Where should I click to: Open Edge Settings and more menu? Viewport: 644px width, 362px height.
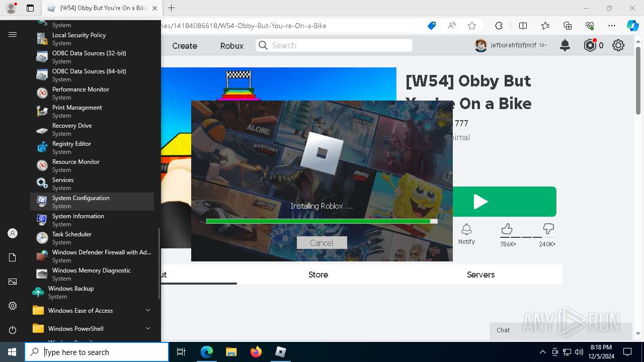coord(612,26)
